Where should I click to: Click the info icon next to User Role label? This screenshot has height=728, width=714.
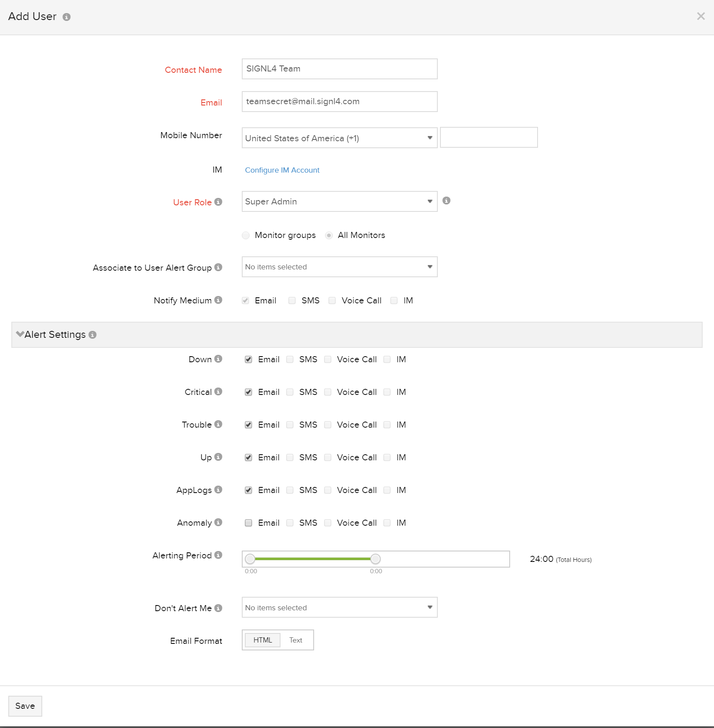218,202
